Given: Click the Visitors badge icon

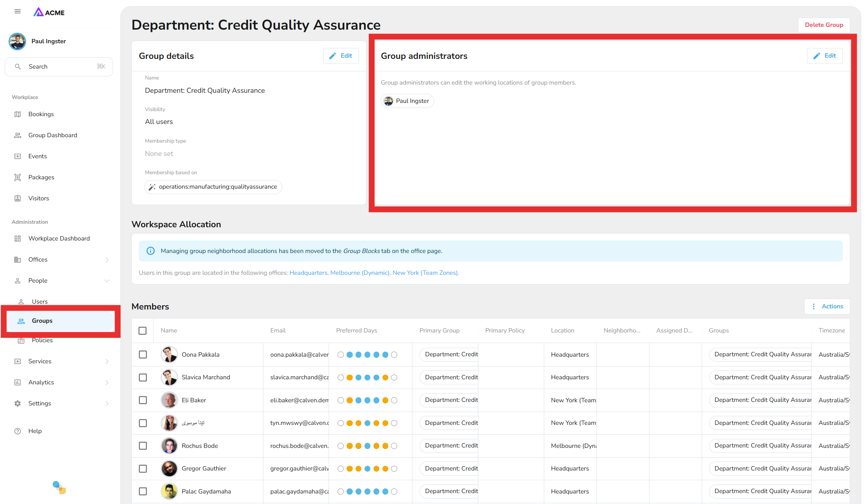Looking at the screenshot, I should (x=18, y=198).
